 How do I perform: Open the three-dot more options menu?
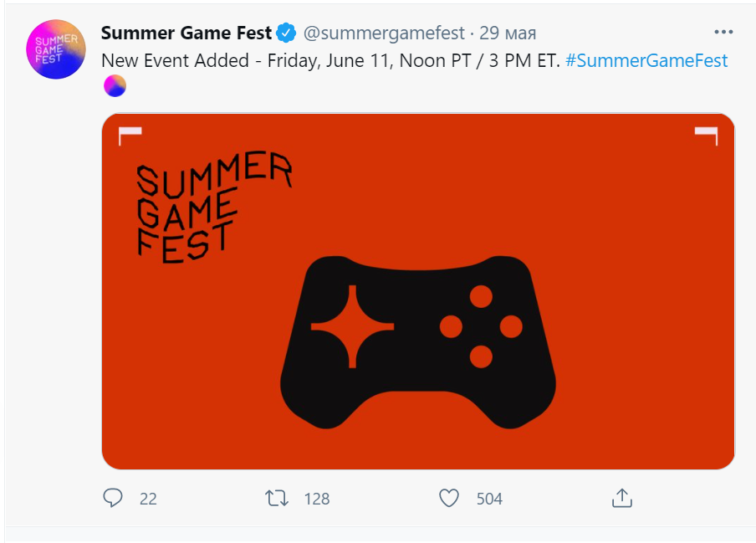(723, 33)
